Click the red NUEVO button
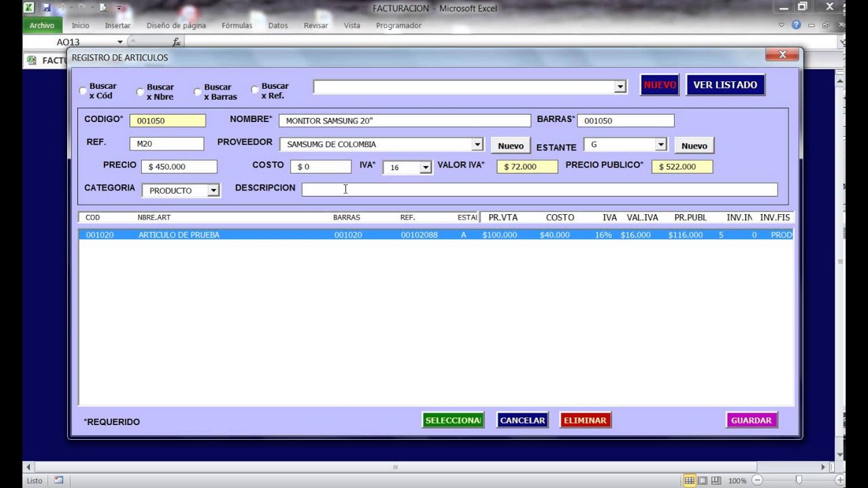Image resolution: width=868 pixels, height=488 pixels. tap(660, 85)
